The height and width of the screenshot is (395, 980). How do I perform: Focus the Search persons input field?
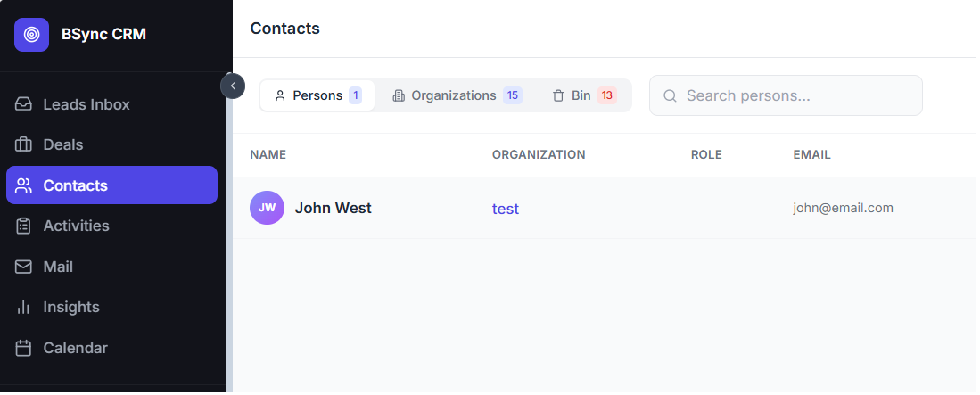[x=786, y=95]
